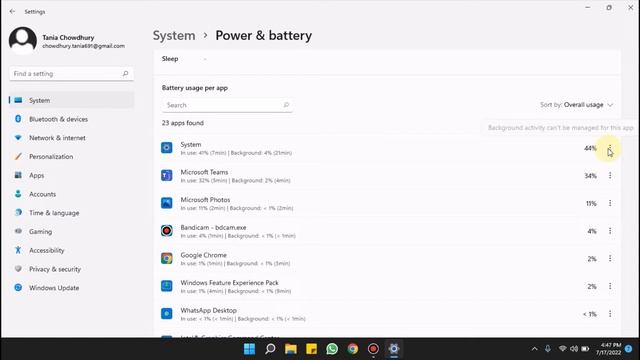
Task: Open more options for Microsoft Teams row
Action: coord(610,176)
